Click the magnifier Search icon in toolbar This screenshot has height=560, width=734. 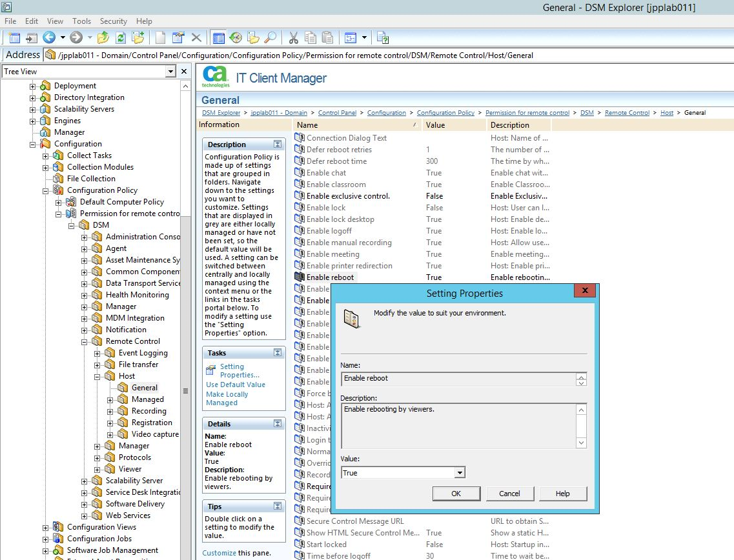point(270,38)
